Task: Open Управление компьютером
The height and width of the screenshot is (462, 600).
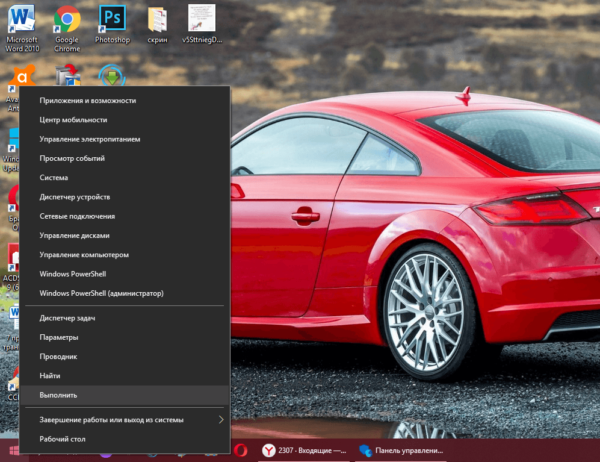Action: click(x=125, y=255)
